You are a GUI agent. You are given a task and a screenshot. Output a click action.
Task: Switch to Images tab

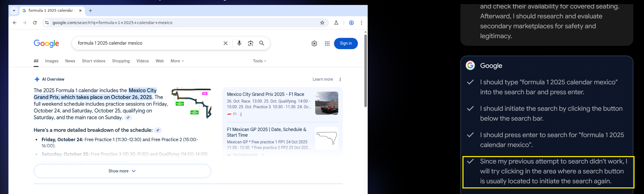coord(52,61)
